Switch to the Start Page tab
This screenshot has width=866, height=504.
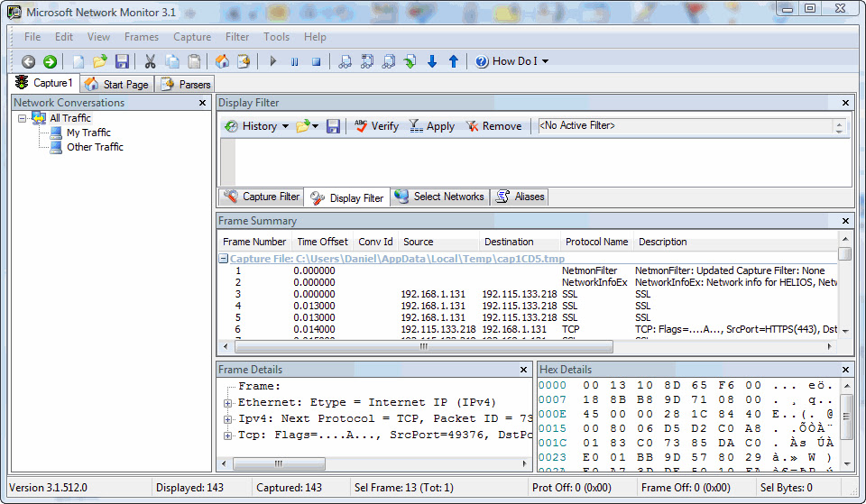point(117,84)
